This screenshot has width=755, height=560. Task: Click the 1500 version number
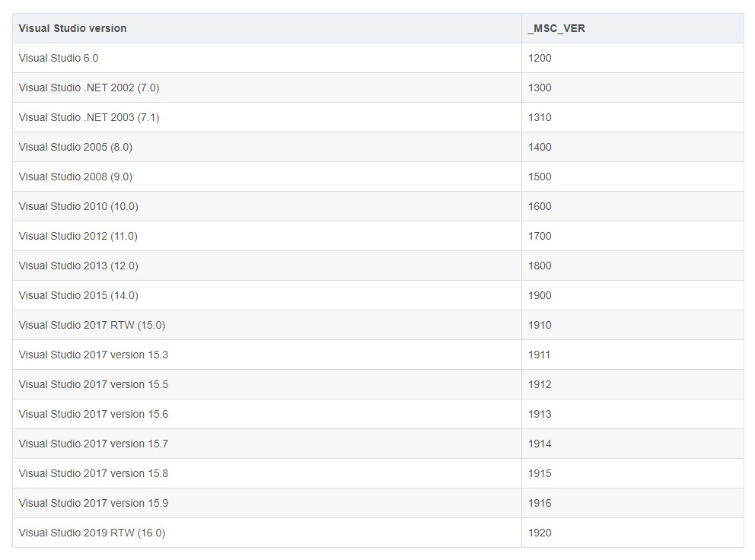(540, 177)
